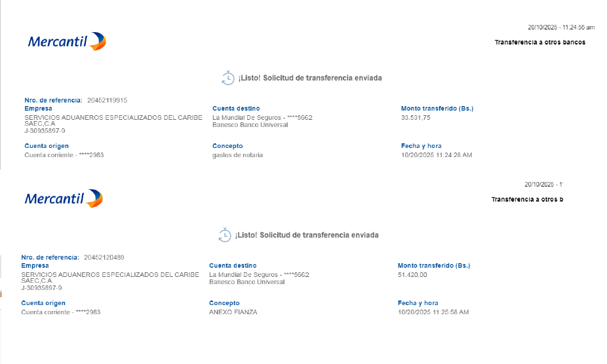Click the transferred amount 33.531,75
Viewport: 607px width, 364px height.
click(416, 117)
